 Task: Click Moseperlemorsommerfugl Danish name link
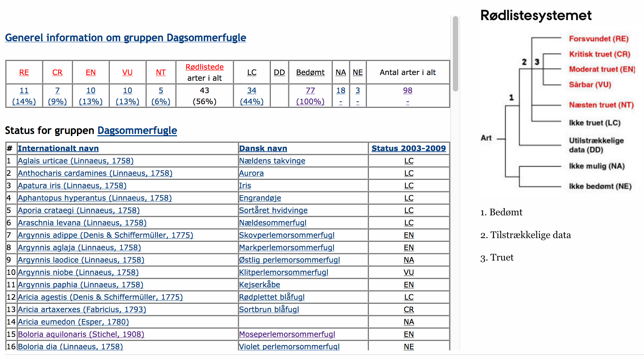coord(287,334)
